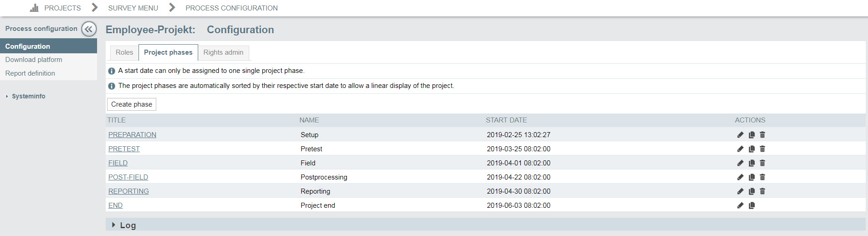Click start date '2019-03-25 08:02:00'
868x236 pixels.
[x=519, y=149]
